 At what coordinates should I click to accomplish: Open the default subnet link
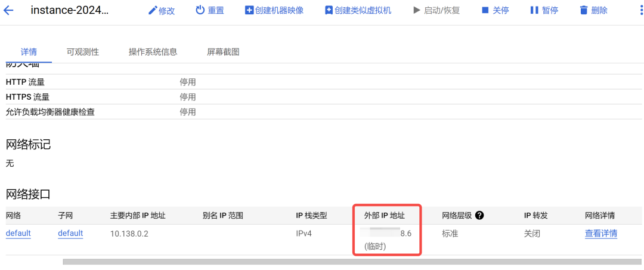(x=70, y=234)
